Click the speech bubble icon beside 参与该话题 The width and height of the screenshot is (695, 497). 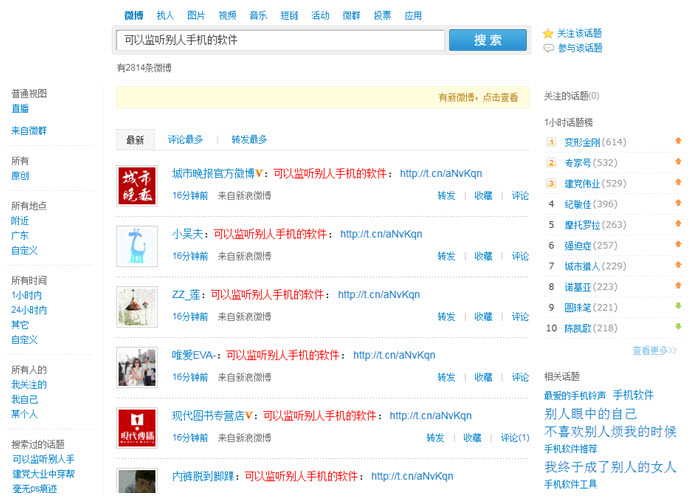(548, 48)
